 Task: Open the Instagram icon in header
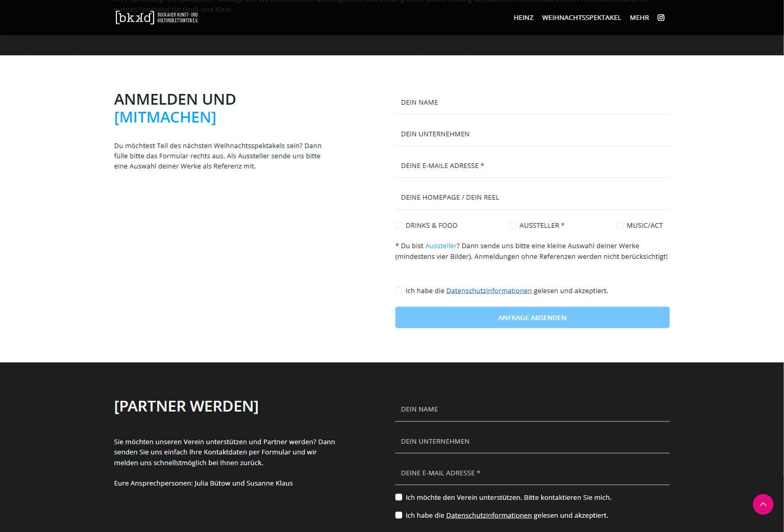tap(660, 18)
